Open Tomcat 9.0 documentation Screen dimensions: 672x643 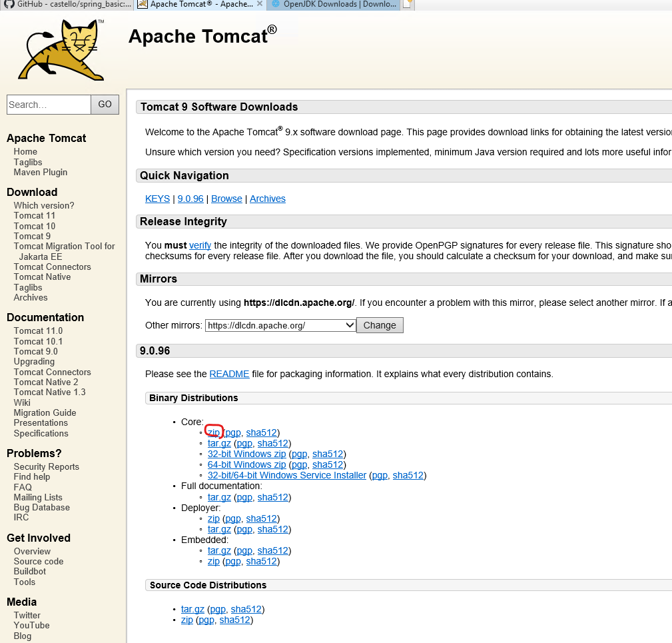coord(35,352)
